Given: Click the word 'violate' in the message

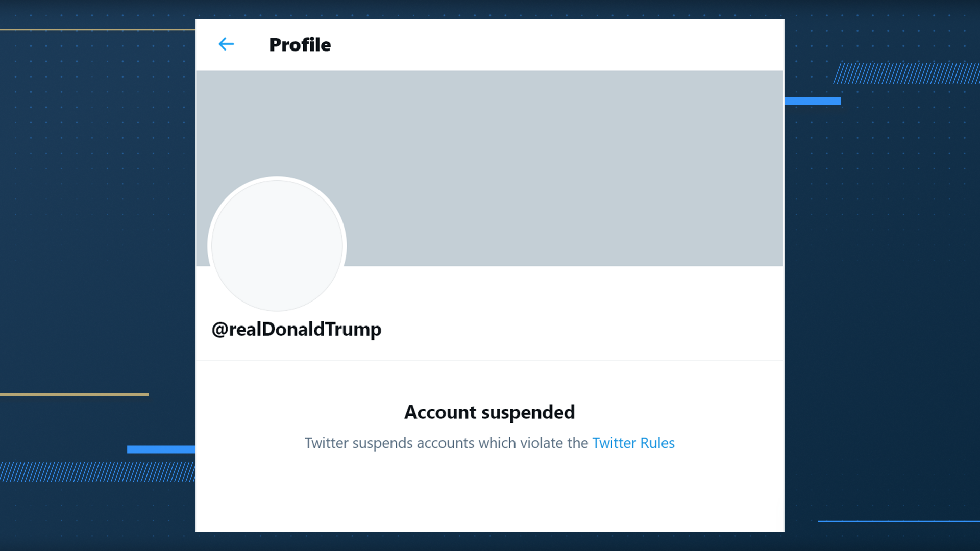Looking at the screenshot, I should click(541, 443).
